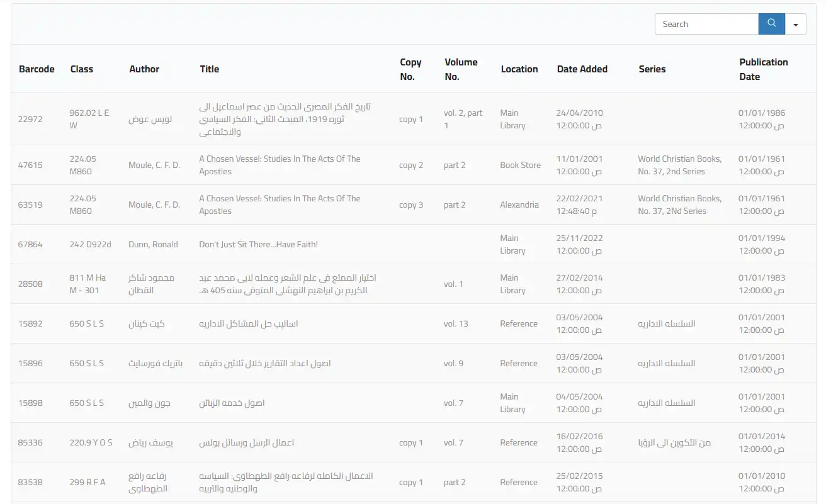Focus the Search text field

coord(706,24)
